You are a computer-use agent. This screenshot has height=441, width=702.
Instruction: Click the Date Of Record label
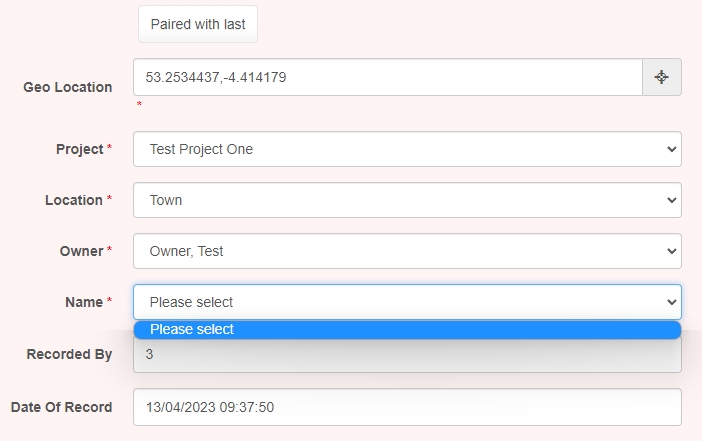pyautogui.click(x=61, y=407)
